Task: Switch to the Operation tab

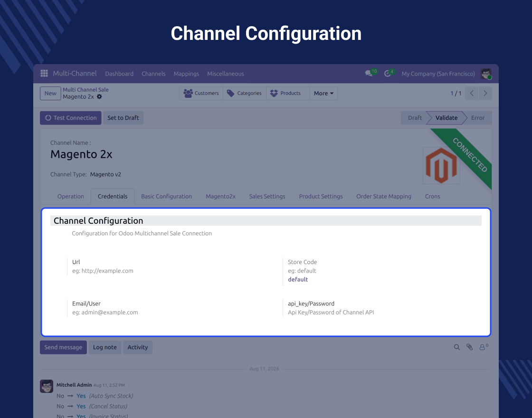Action: 71,197
